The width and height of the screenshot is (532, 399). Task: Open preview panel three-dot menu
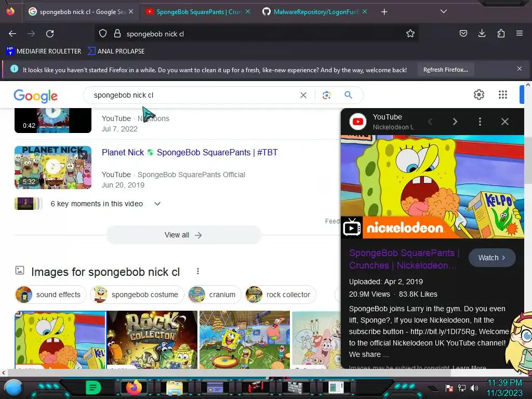coord(480,122)
